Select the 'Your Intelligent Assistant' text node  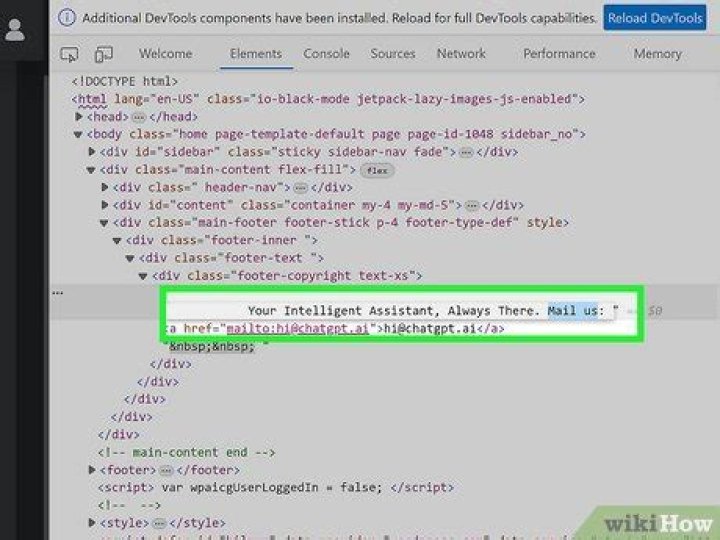[433, 311]
